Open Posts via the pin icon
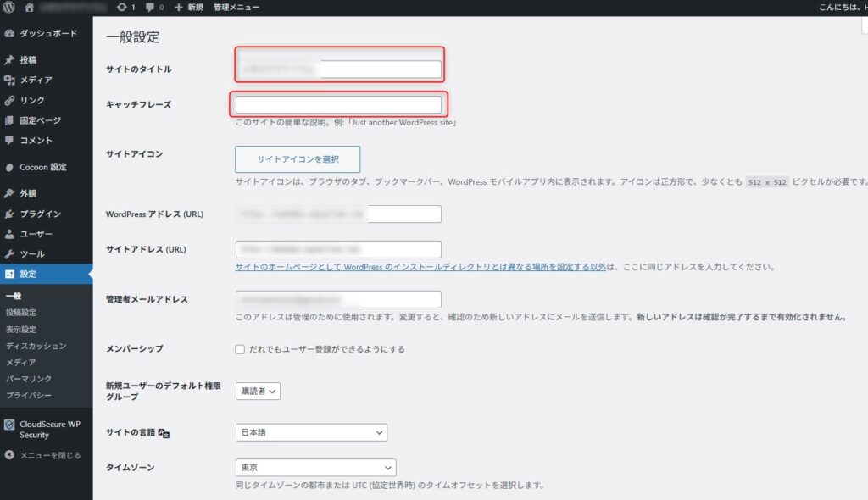Image resolution: width=868 pixels, height=500 pixels. 8,60
